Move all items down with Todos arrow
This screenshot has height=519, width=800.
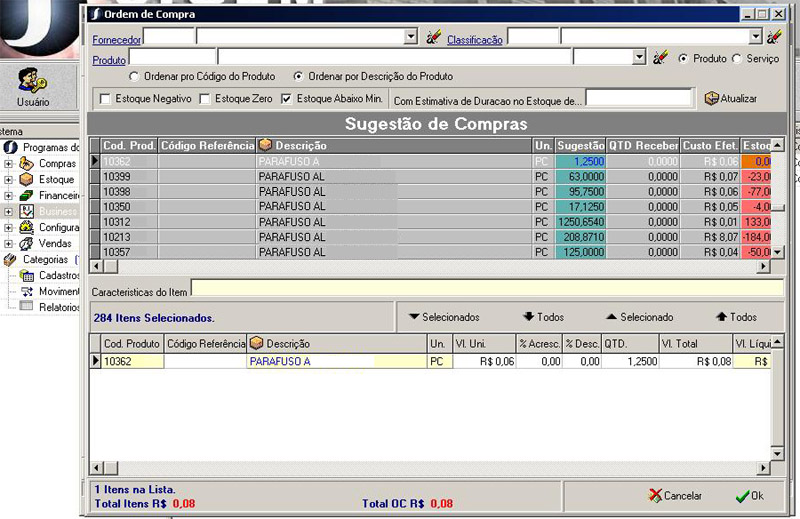pyautogui.click(x=543, y=317)
